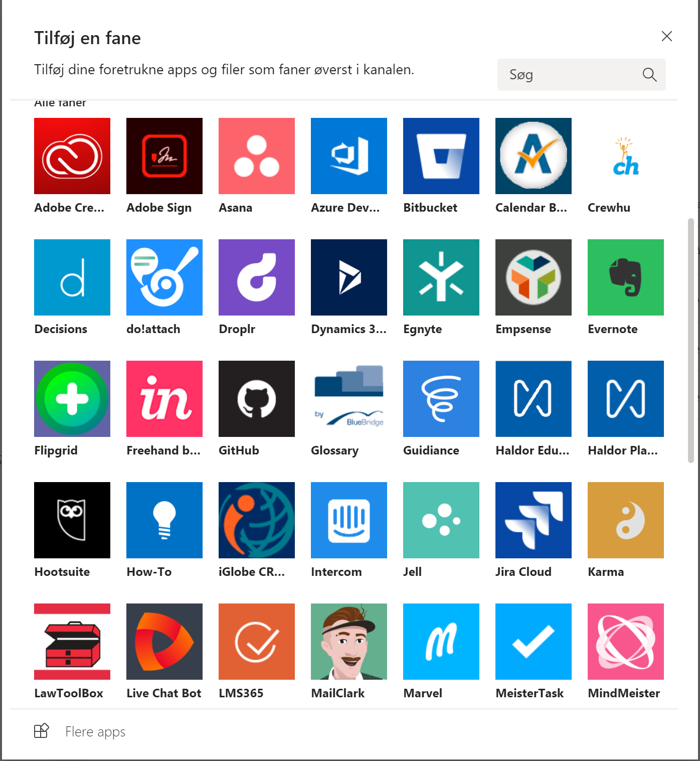Select the Glossary BlueBridge app icon
Image resolution: width=700 pixels, height=761 pixels.
(349, 399)
